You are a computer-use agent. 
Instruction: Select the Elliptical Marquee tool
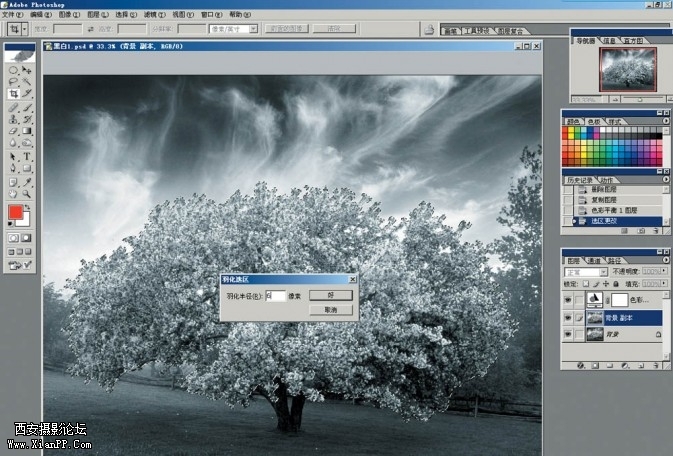click(14, 71)
